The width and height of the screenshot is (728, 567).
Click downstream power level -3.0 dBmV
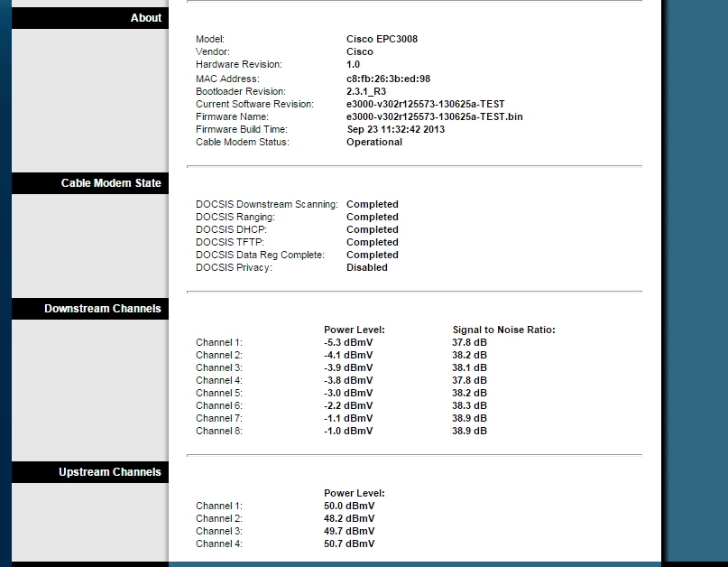348,393
